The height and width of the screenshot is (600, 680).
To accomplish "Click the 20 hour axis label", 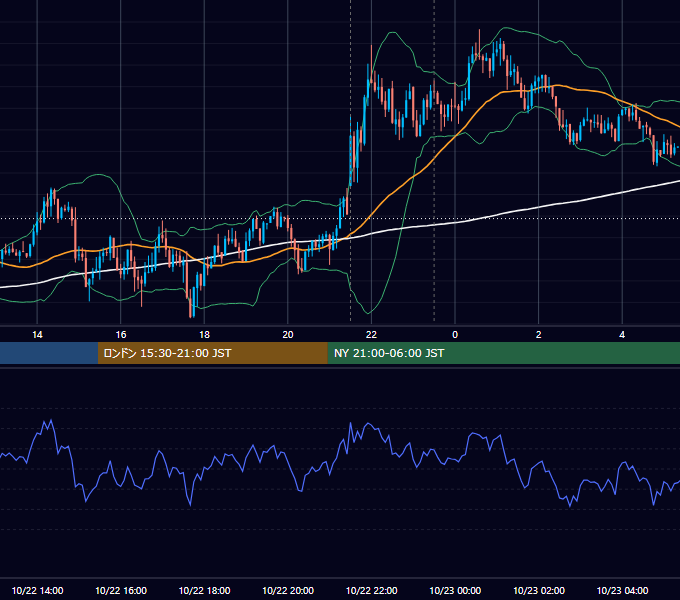I will [288, 335].
